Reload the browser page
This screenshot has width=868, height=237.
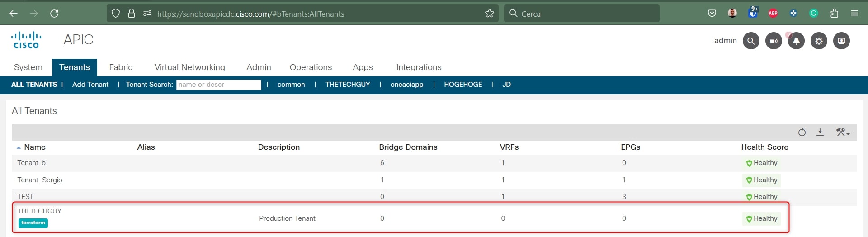coord(54,14)
